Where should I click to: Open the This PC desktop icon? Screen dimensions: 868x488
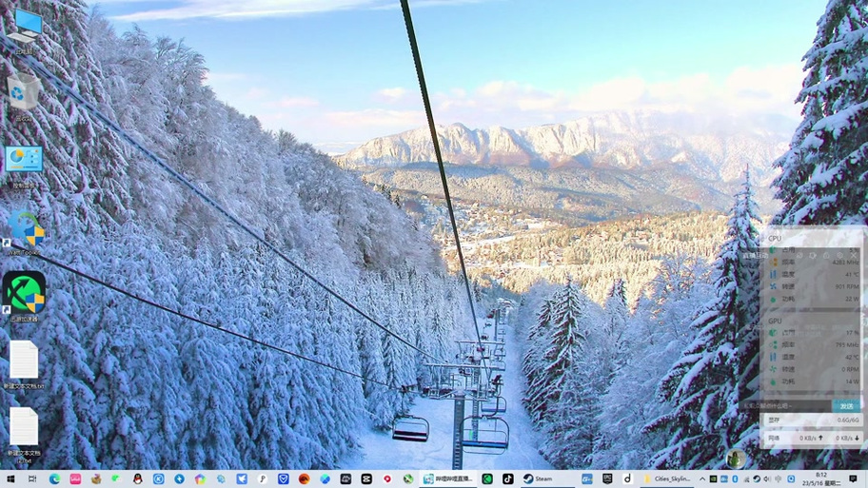tap(25, 30)
